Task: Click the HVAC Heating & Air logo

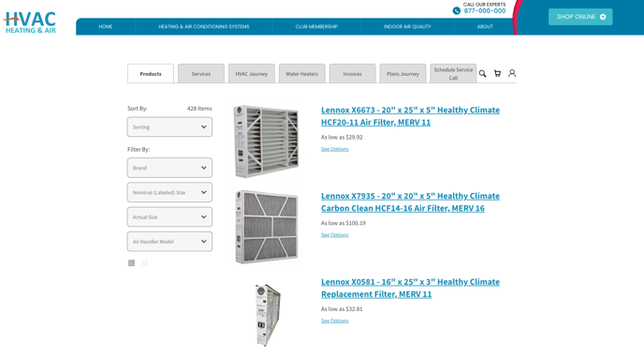Action: 30,22
